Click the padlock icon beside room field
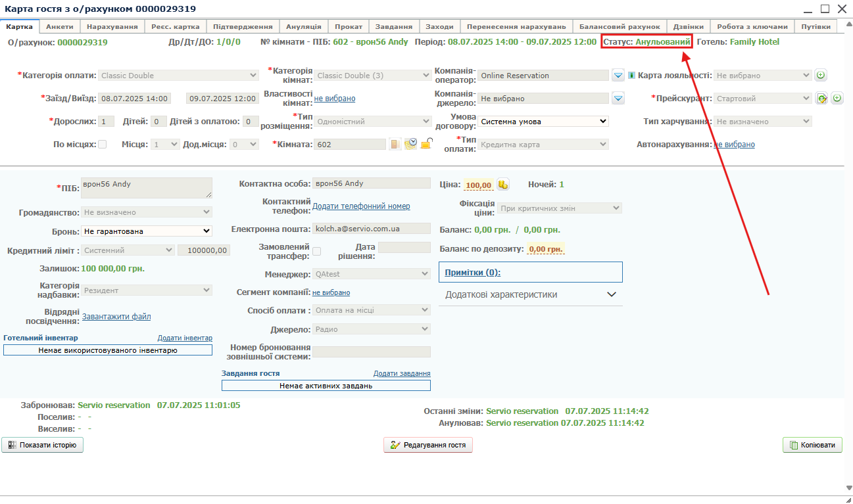This screenshot has height=504, width=853. coord(426,144)
